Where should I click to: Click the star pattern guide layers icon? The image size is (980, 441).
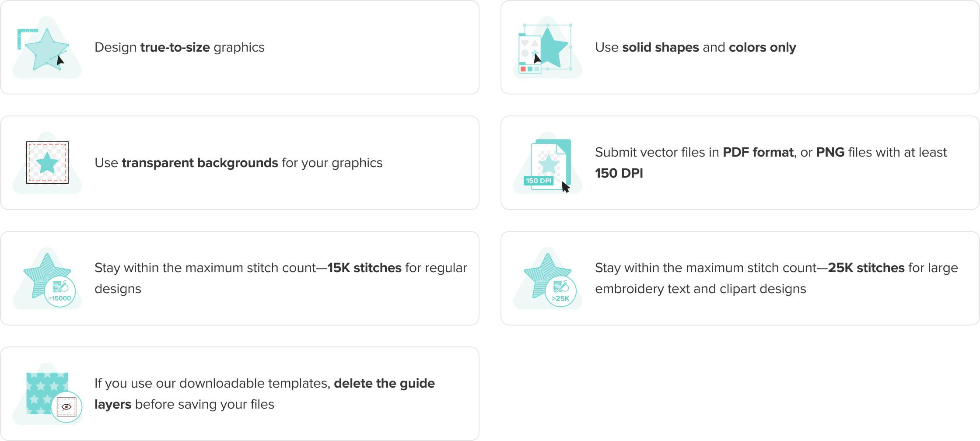click(x=47, y=394)
